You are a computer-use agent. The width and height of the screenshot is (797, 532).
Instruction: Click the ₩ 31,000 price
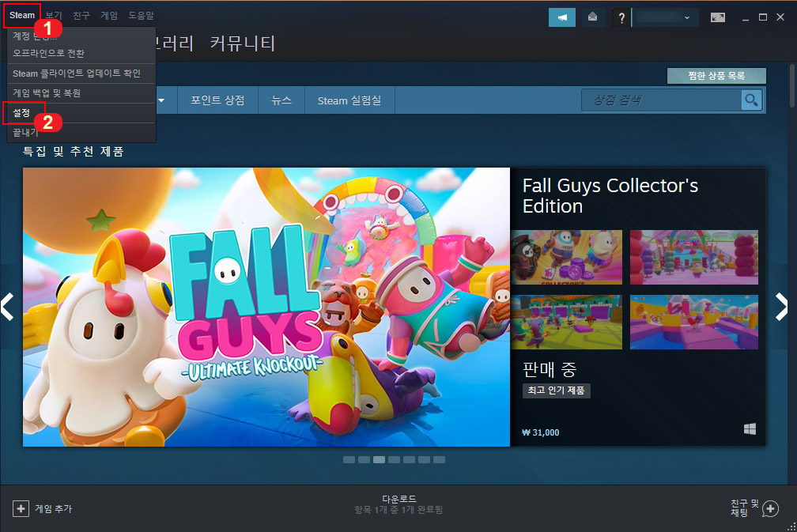click(541, 432)
